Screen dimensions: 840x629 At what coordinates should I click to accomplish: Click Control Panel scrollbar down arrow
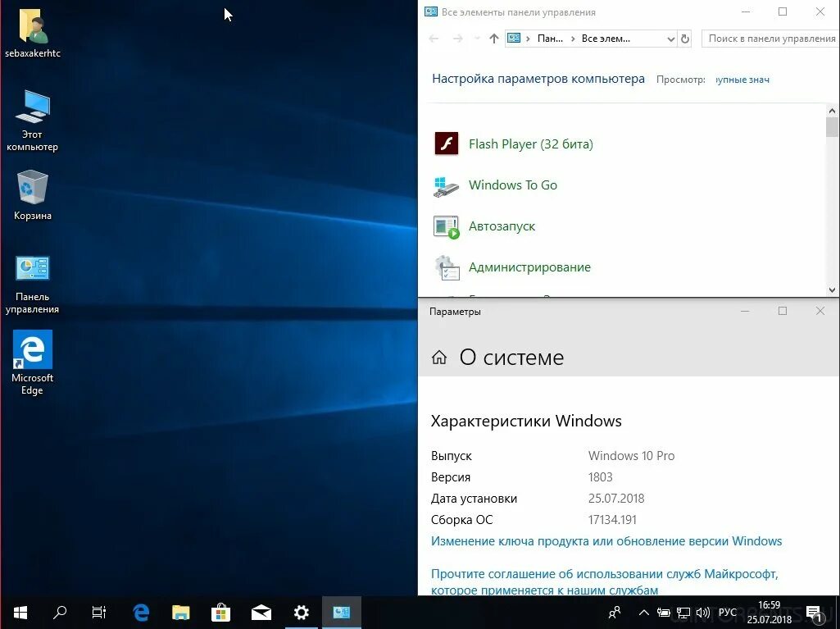pyautogui.click(x=832, y=290)
